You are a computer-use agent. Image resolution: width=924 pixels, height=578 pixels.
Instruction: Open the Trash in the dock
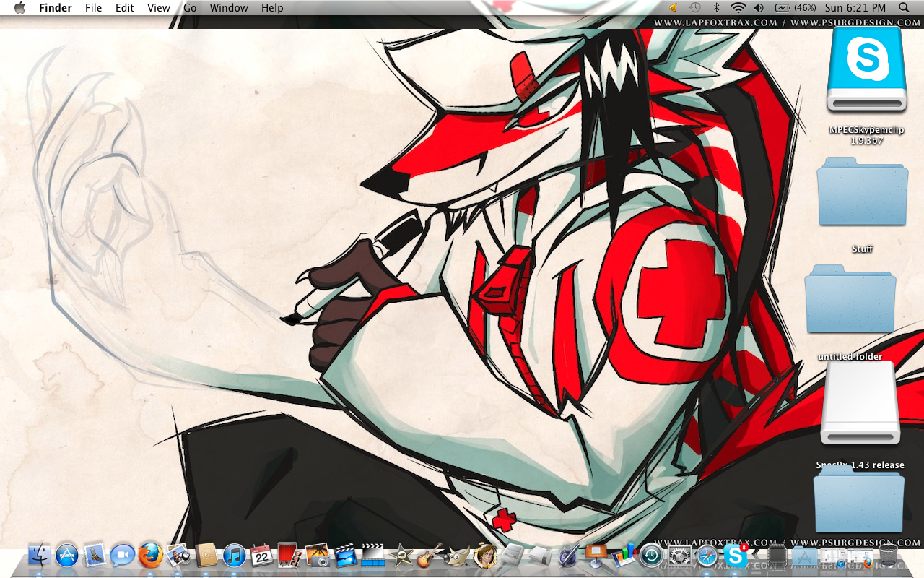(x=888, y=556)
